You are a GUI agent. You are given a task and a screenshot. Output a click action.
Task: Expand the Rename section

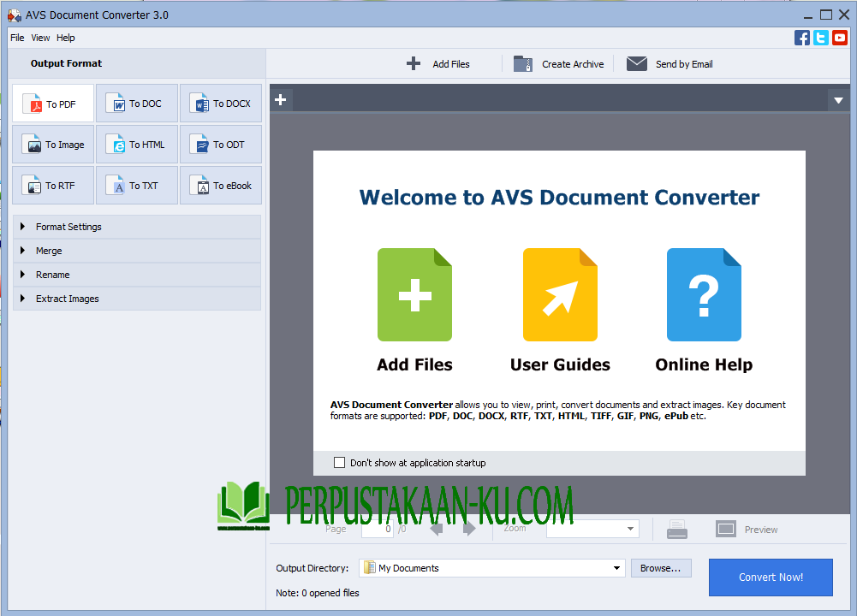(137, 275)
